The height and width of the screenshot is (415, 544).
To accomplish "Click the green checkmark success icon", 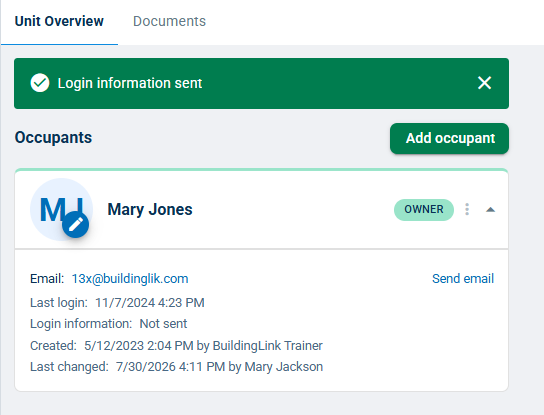I will coord(40,83).
